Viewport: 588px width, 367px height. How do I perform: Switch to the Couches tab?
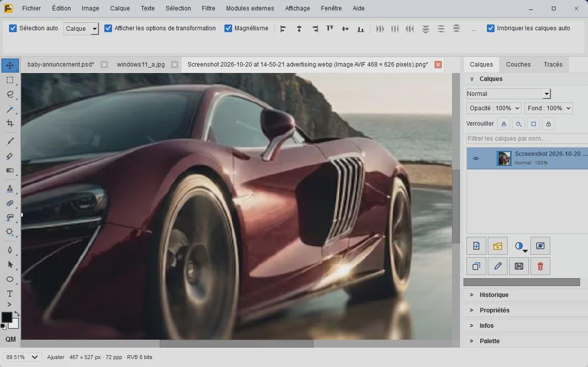518,65
